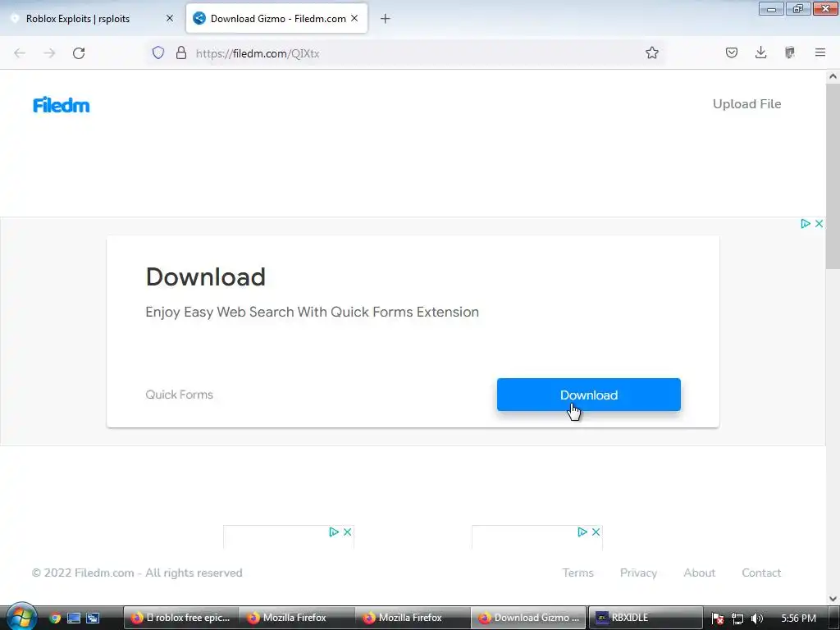The image size is (840, 630).
Task: Open the volume speaker tray icon
Action: click(756, 619)
